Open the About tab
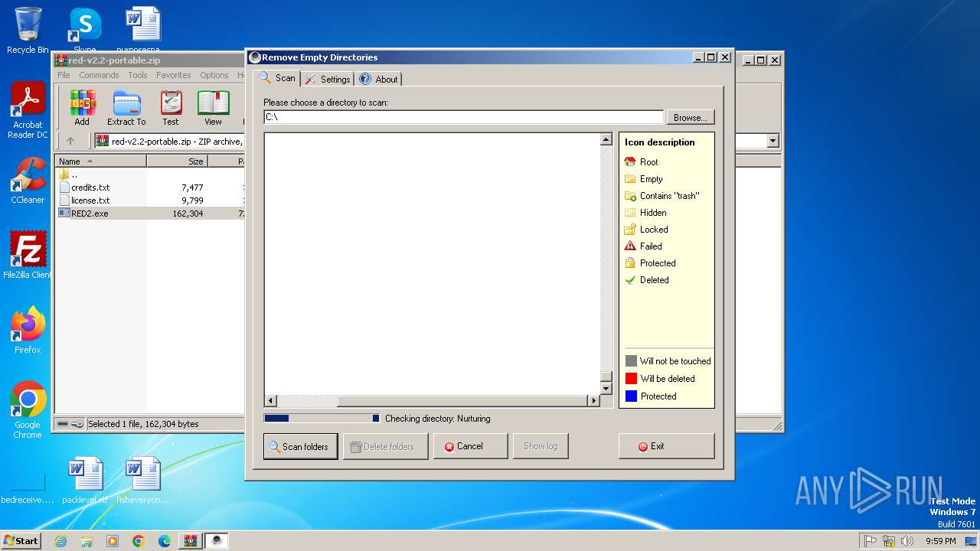The image size is (980, 551). [x=379, y=79]
